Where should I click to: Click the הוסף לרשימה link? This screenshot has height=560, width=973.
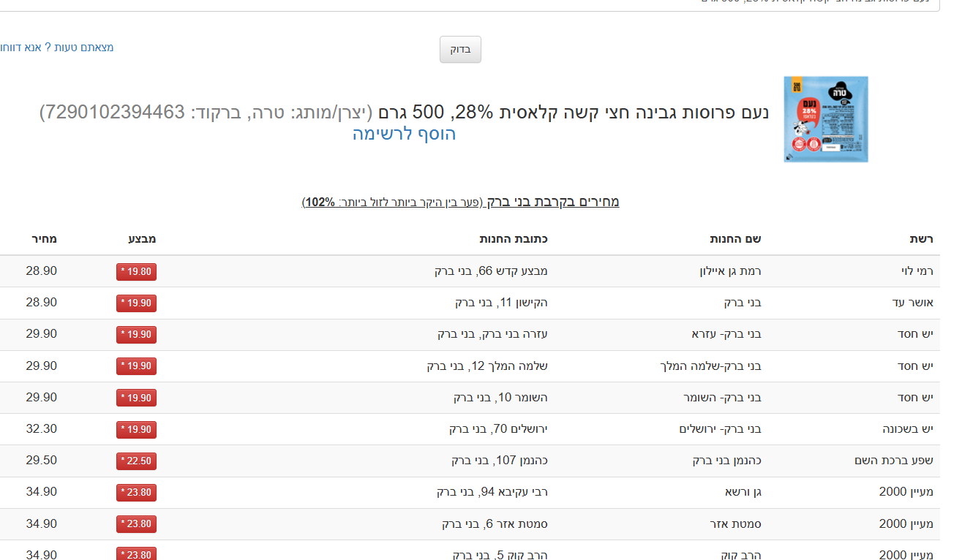coord(404,134)
